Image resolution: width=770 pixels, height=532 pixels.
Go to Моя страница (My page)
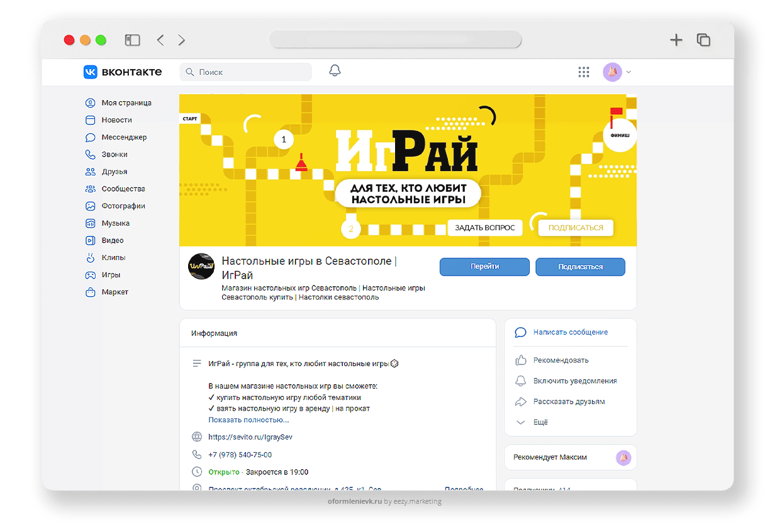(x=126, y=103)
